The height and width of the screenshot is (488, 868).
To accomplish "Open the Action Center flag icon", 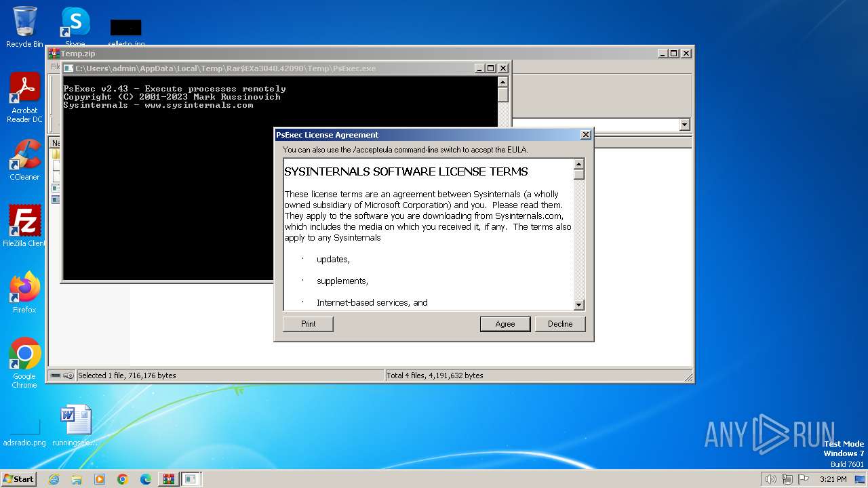I will pos(803,479).
